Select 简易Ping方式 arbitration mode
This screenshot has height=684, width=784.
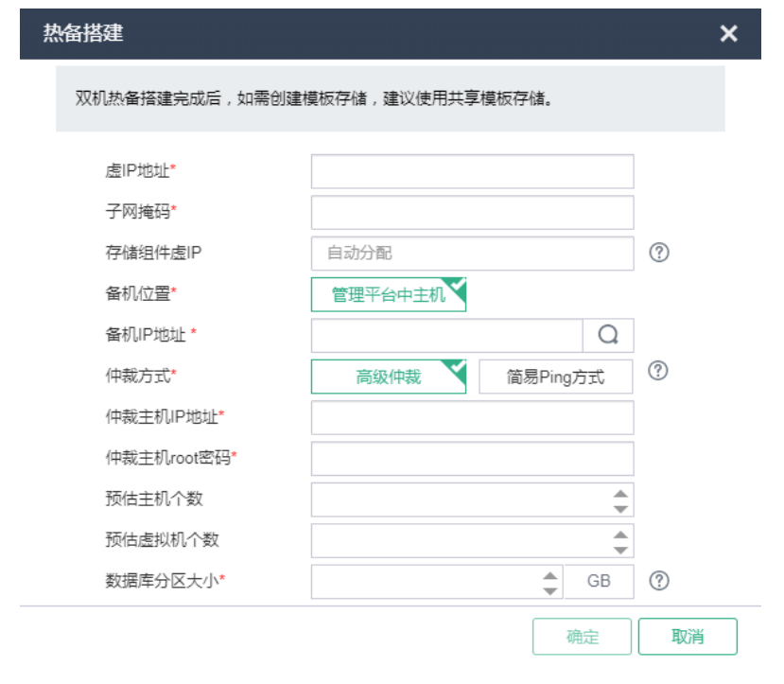pos(555,377)
